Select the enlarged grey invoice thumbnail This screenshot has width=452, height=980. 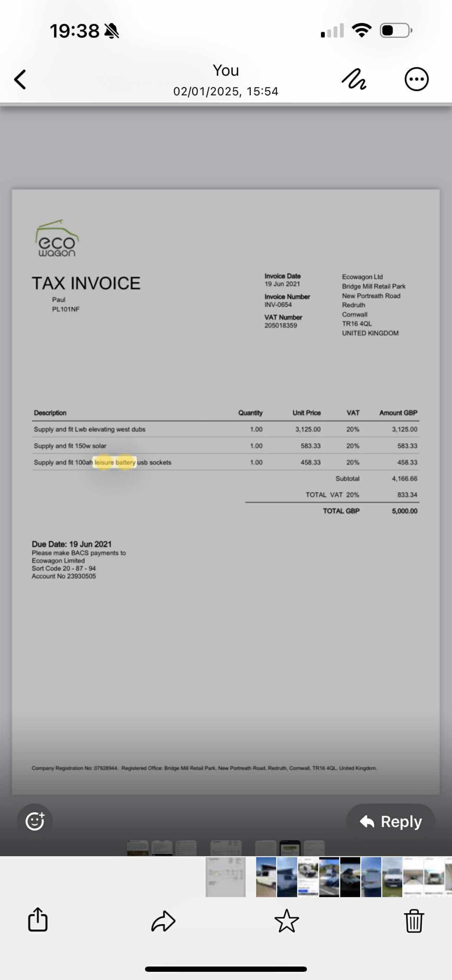(225, 876)
